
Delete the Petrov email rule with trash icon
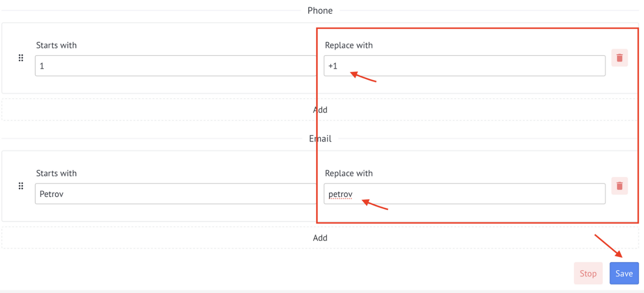pyautogui.click(x=619, y=186)
